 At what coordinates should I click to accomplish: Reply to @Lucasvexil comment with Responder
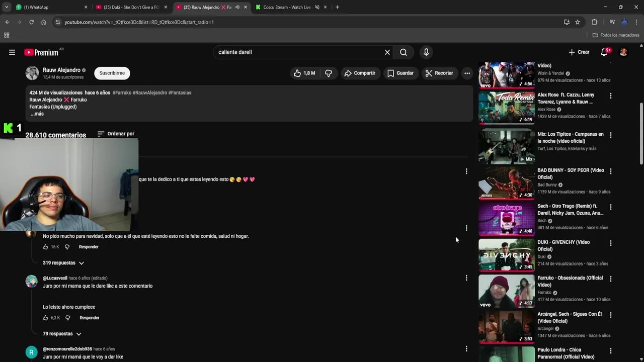click(90, 318)
